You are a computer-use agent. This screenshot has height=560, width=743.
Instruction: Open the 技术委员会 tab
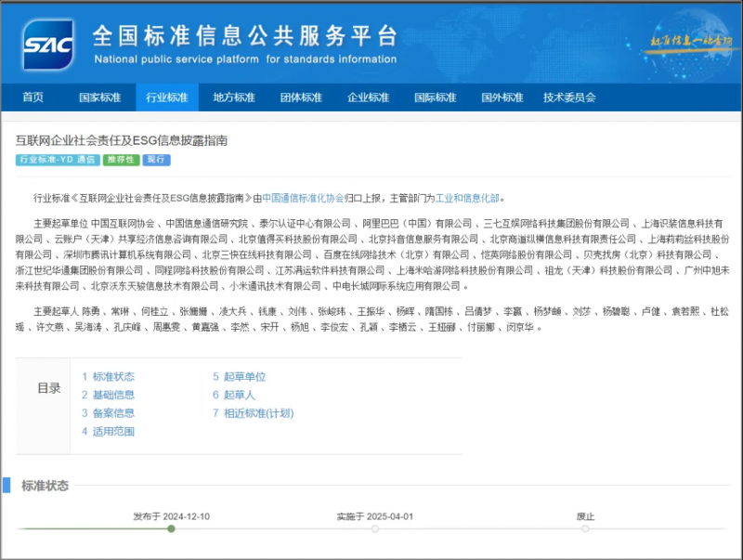(569, 98)
